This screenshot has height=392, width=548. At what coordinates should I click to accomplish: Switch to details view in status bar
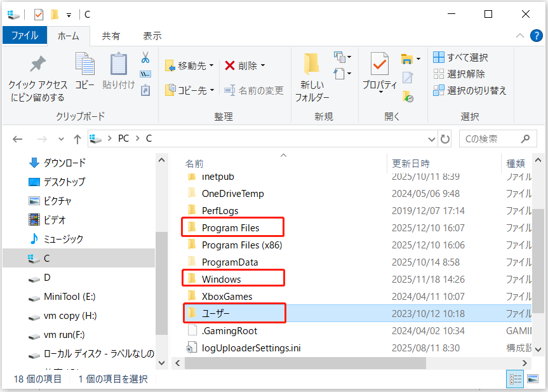pos(516,379)
